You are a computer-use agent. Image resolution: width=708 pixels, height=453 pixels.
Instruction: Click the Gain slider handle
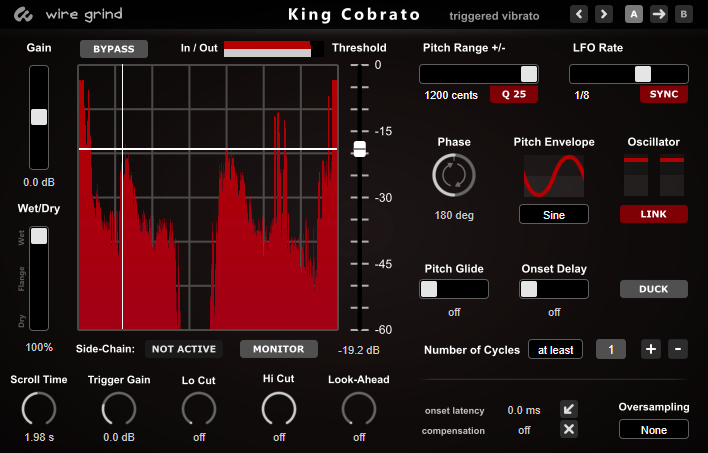tap(39, 117)
